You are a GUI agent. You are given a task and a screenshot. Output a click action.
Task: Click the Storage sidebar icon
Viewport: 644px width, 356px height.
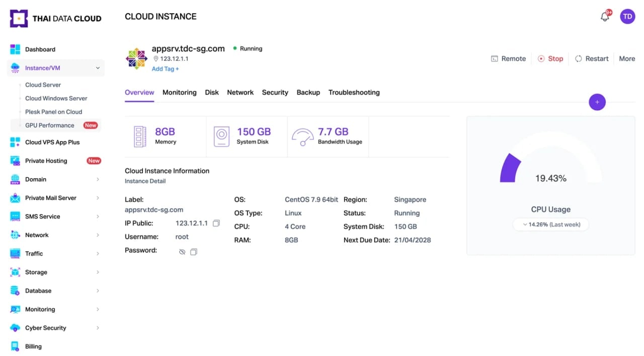(x=15, y=272)
